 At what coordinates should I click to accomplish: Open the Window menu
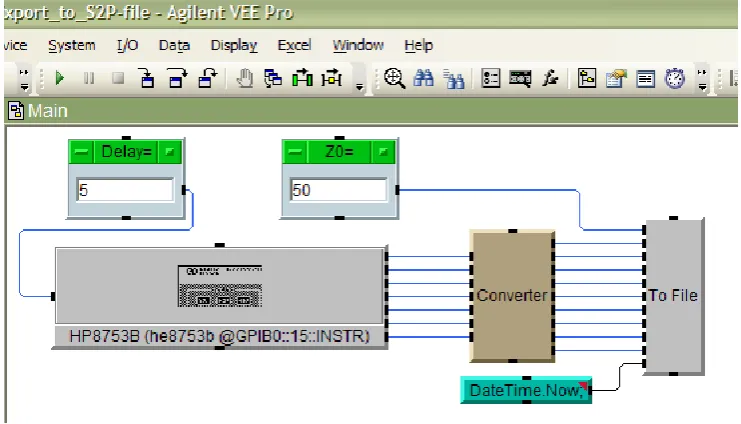(358, 45)
